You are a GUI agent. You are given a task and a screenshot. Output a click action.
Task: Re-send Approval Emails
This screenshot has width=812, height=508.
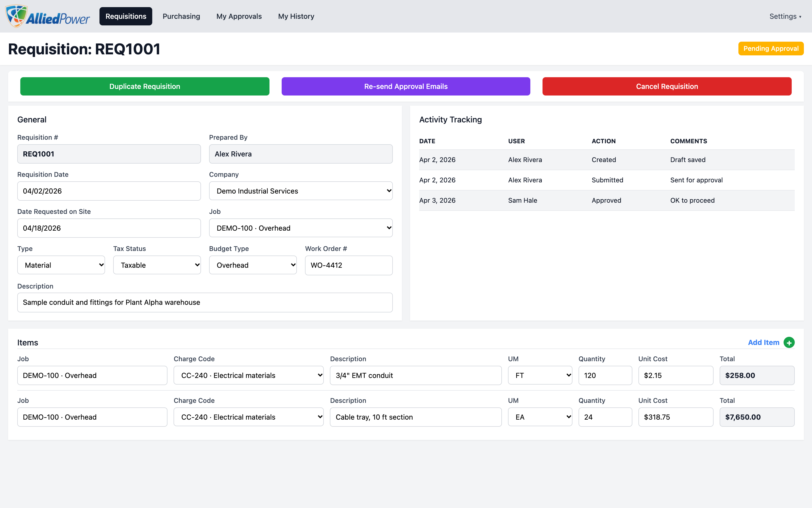[x=406, y=86]
